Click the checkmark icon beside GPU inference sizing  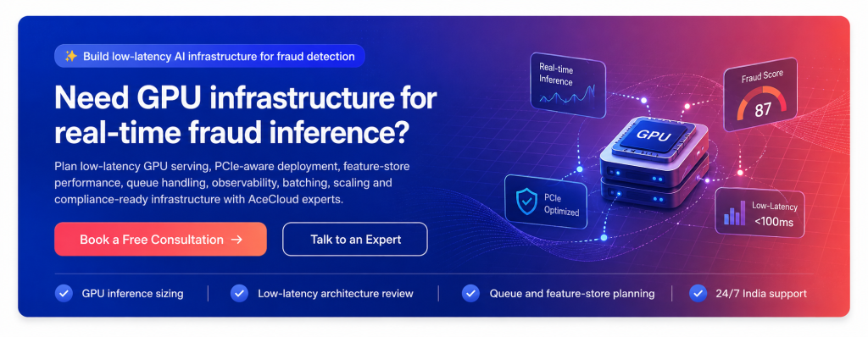pyautogui.click(x=64, y=293)
